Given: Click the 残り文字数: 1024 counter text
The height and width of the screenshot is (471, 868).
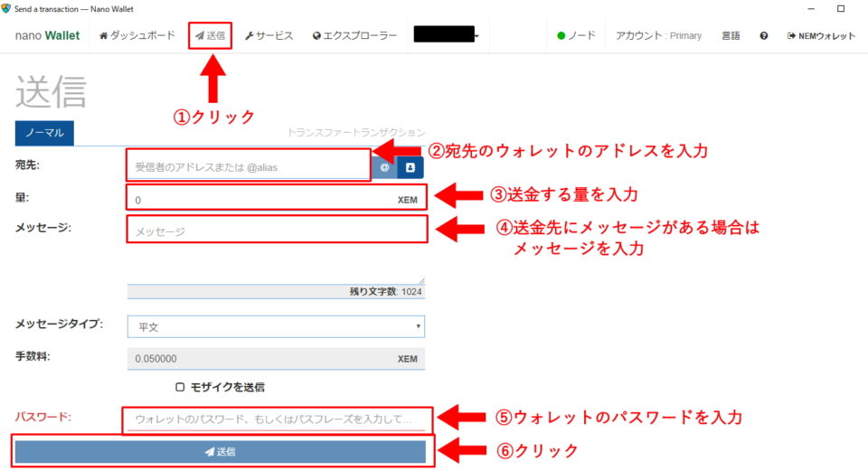Looking at the screenshot, I should click(x=385, y=292).
